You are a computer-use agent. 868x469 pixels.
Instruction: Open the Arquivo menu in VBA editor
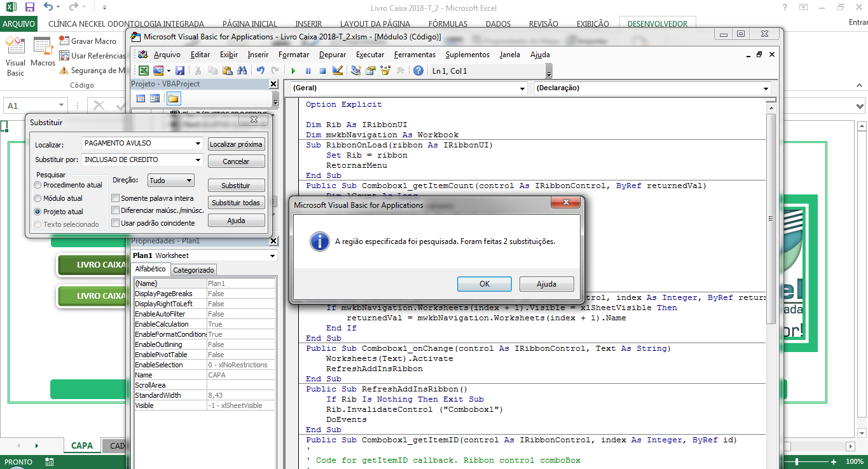click(167, 55)
